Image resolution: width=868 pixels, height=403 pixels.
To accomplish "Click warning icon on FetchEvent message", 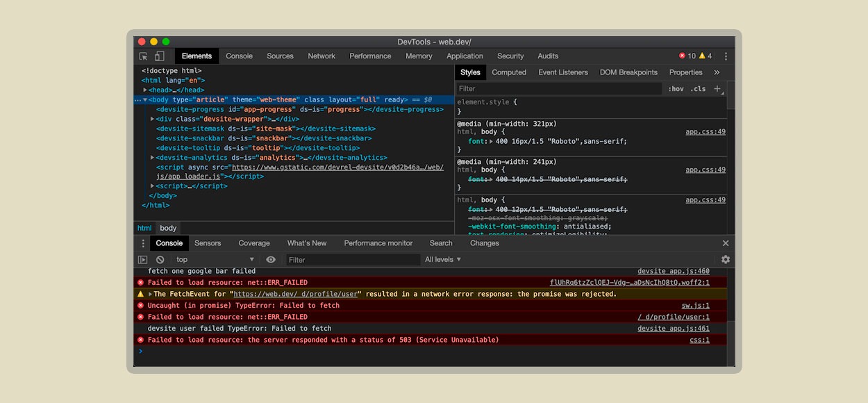I will click(140, 294).
